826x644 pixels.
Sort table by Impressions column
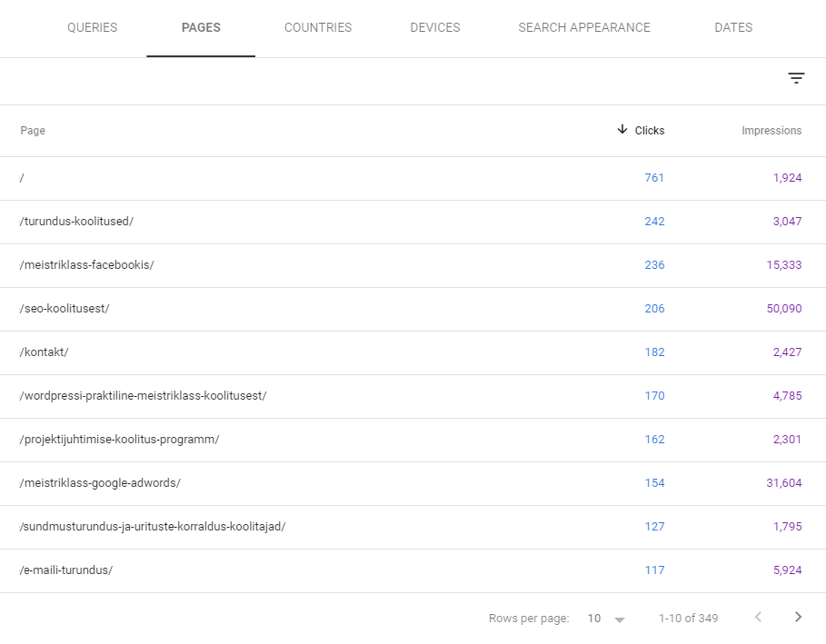(x=771, y=131)
